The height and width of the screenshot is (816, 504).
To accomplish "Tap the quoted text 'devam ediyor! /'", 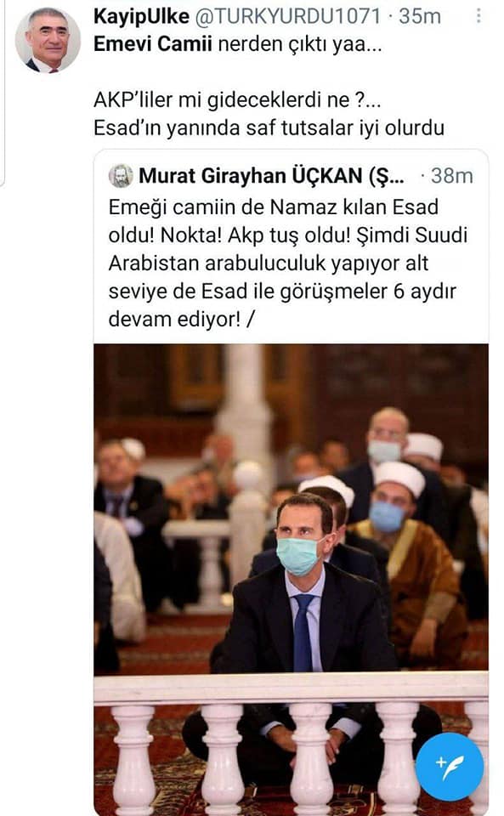I will point(181,319).
